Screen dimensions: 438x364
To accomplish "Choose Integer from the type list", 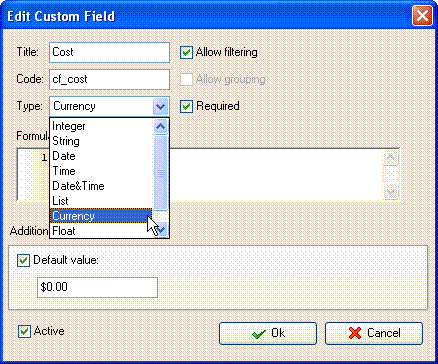I will point(101,126).
